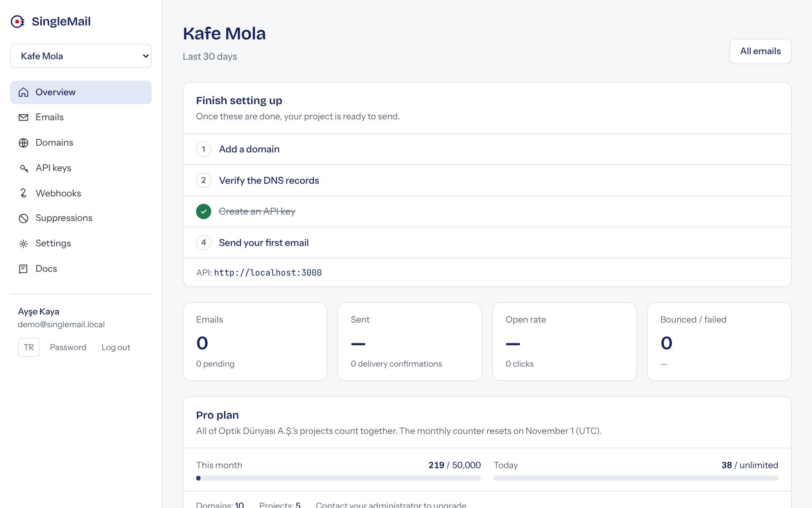Click the Ayşe Kaya user name
The height and width of the screenshot is (508, 812).
[38, 312]
